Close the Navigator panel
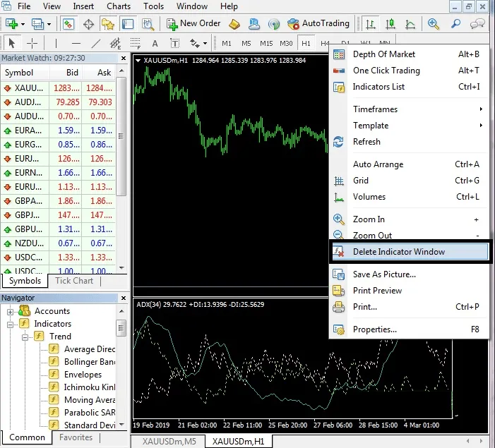The width and height of the screenshot is (495, 448). click(124, 298)
